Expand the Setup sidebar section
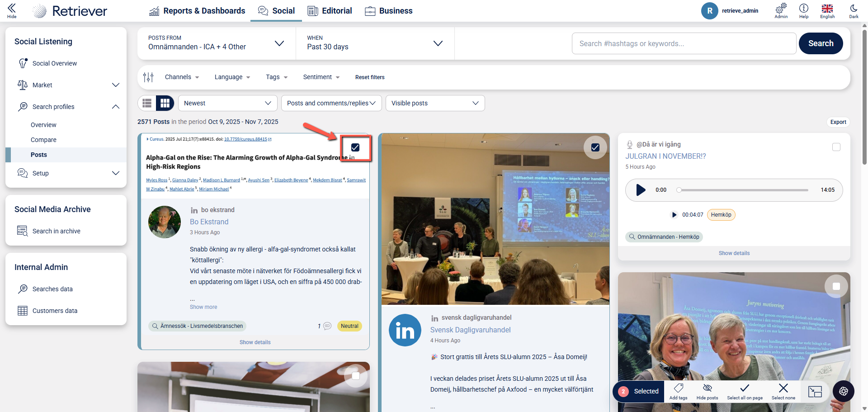 (x=116, y=173)
